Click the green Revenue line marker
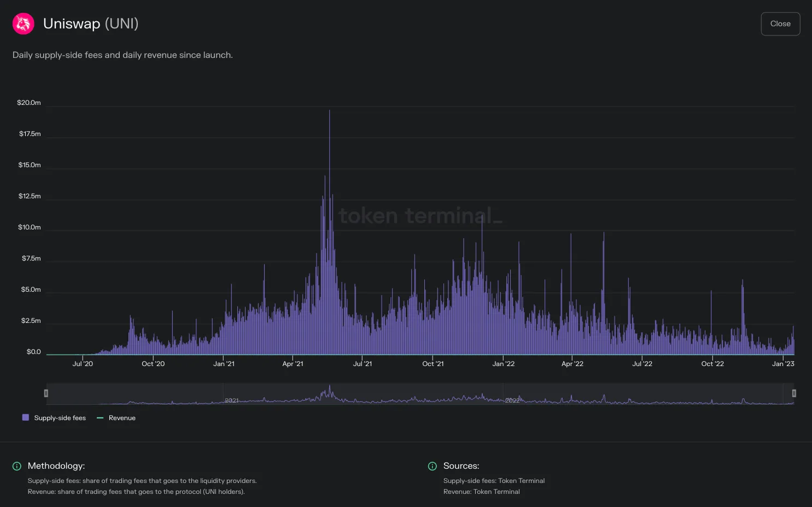The height and width of the screenshot is (507, 812). 100,418
